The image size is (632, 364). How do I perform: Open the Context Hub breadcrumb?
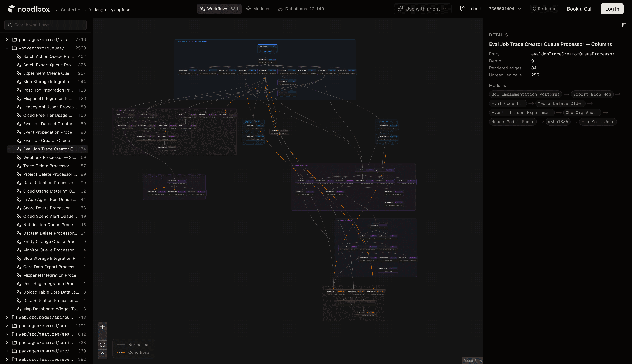pyautogui.click(x=73, y=10)
